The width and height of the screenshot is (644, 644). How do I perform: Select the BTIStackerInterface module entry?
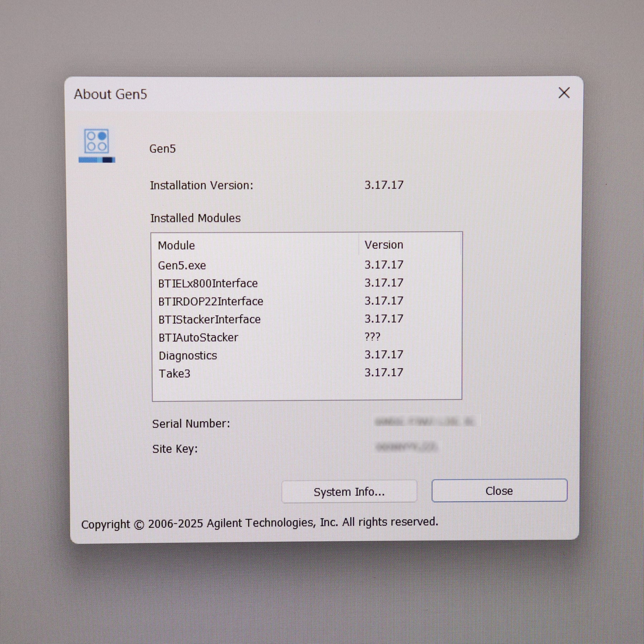coord(209,319)
